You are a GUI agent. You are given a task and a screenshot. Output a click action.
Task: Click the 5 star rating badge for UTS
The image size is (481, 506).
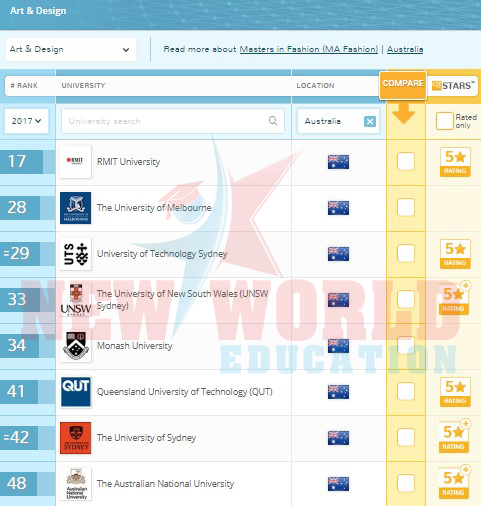click(455, 254)
